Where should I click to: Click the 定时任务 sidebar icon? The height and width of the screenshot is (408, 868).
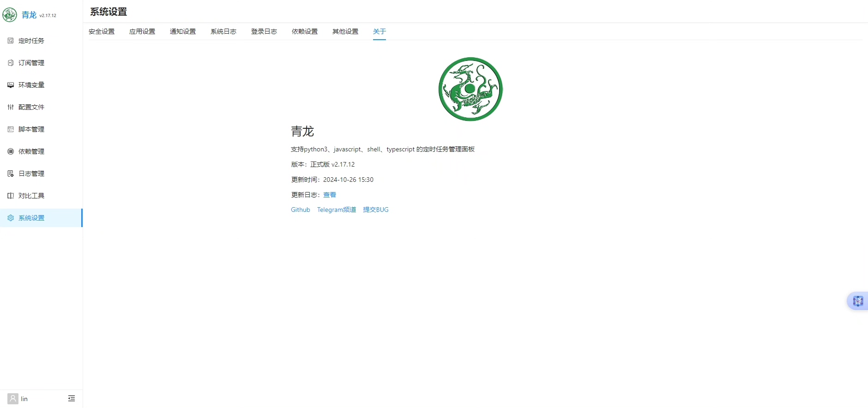[x=11, y=41]
